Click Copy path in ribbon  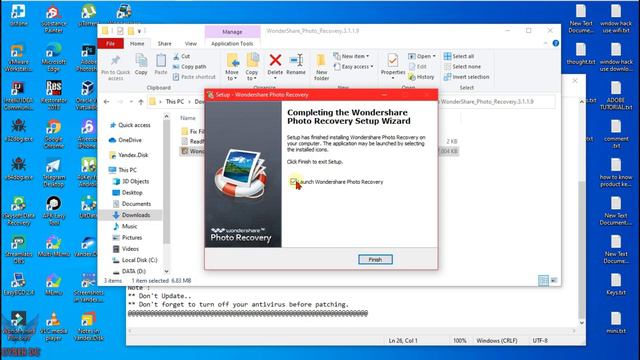coord(189,67)
